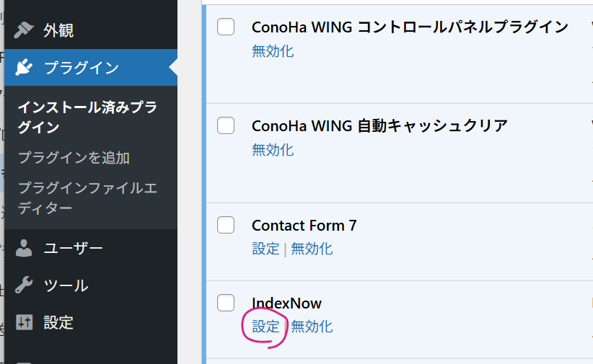Select インストール済みプラグイン submenu item
Screen dimensions: 593x364
[87, 117]
